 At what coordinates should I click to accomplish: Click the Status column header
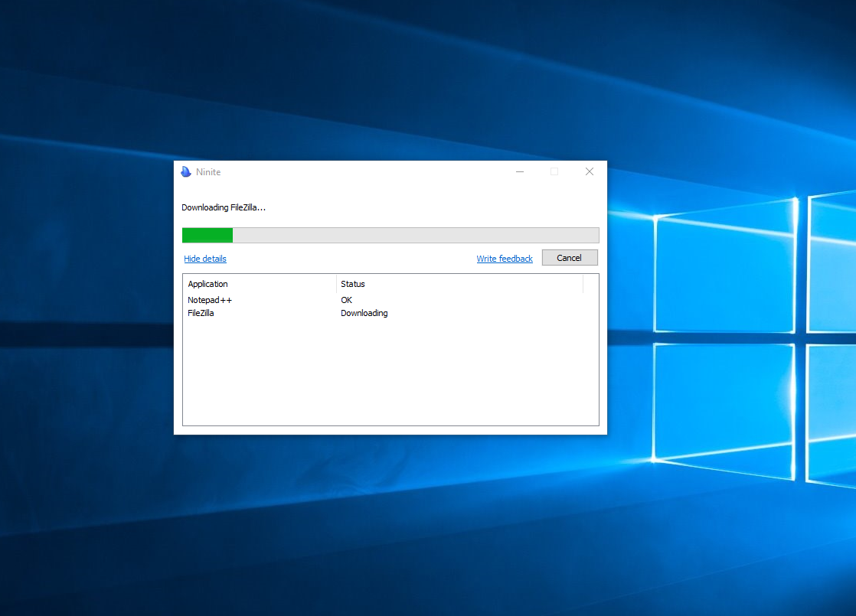coord(352,283)
